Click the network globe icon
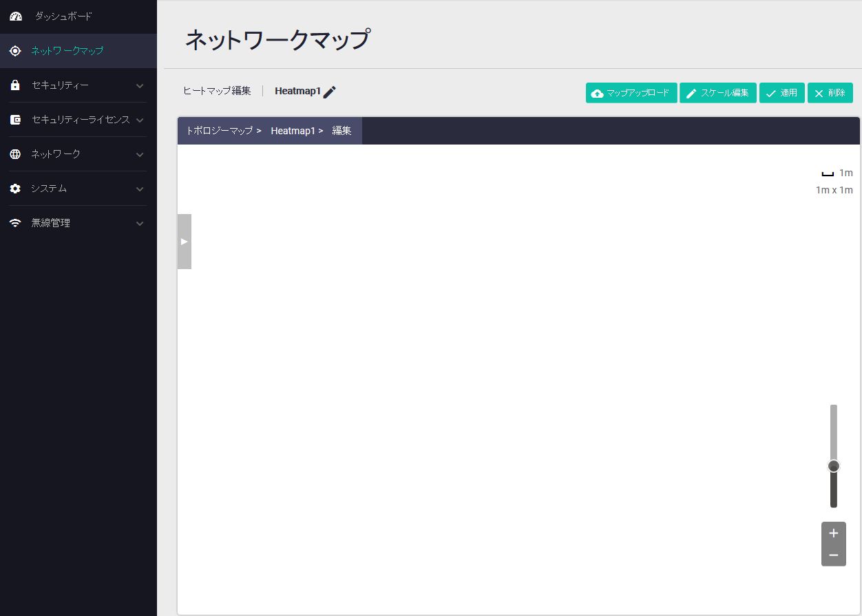862x616 pixels. 15,154
